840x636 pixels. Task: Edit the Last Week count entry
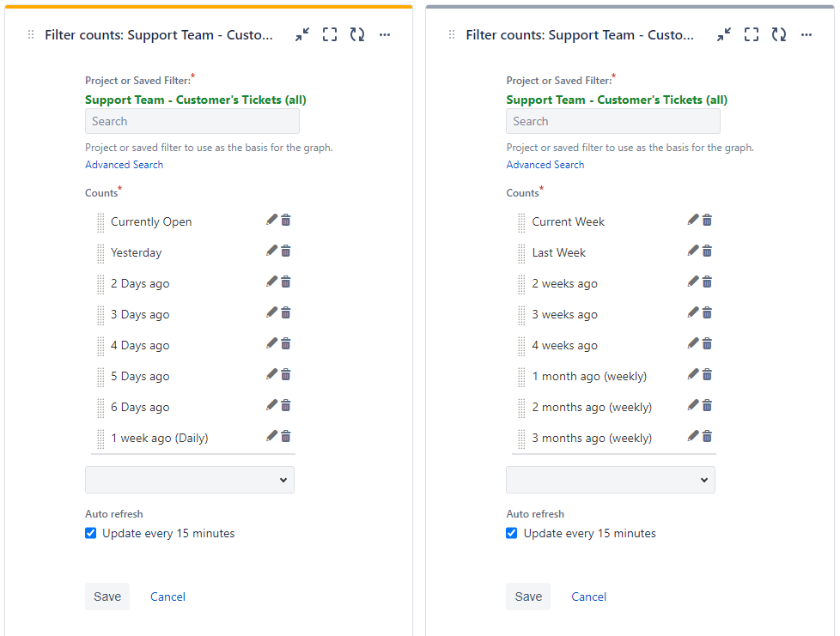pyautogui.click(x=693, y=251)
